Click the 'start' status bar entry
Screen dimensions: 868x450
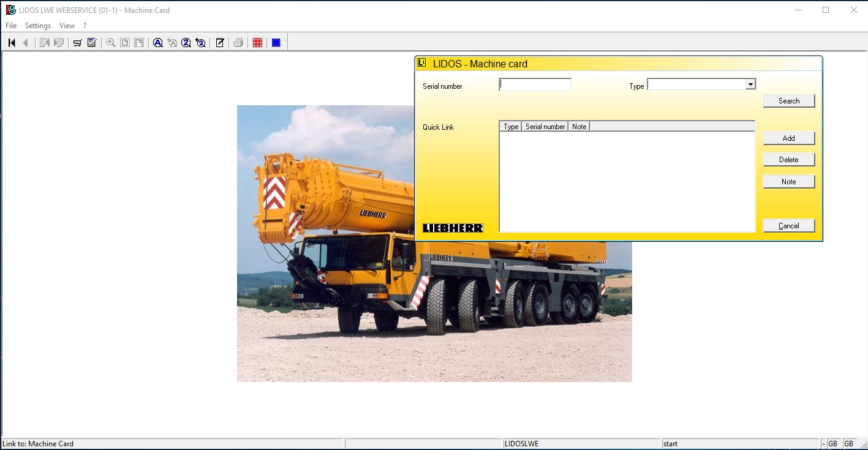click(670, 444)
